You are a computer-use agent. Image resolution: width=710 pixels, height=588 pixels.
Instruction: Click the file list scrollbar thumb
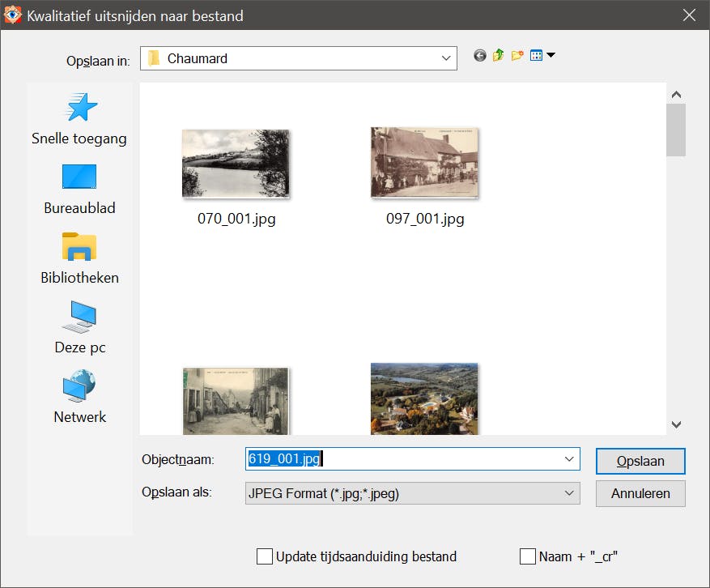pos(676,130)
